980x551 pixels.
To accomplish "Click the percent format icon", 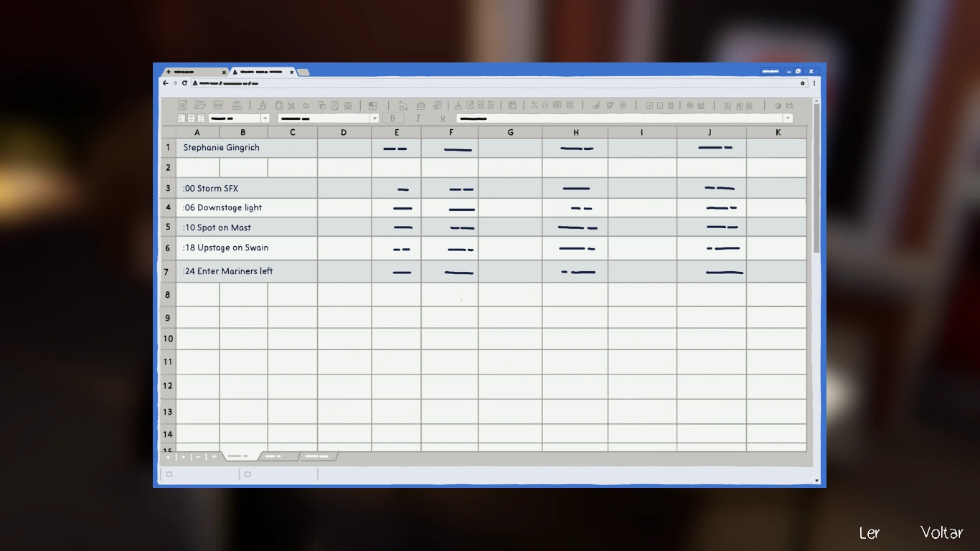I will click(x=534, y=105).
